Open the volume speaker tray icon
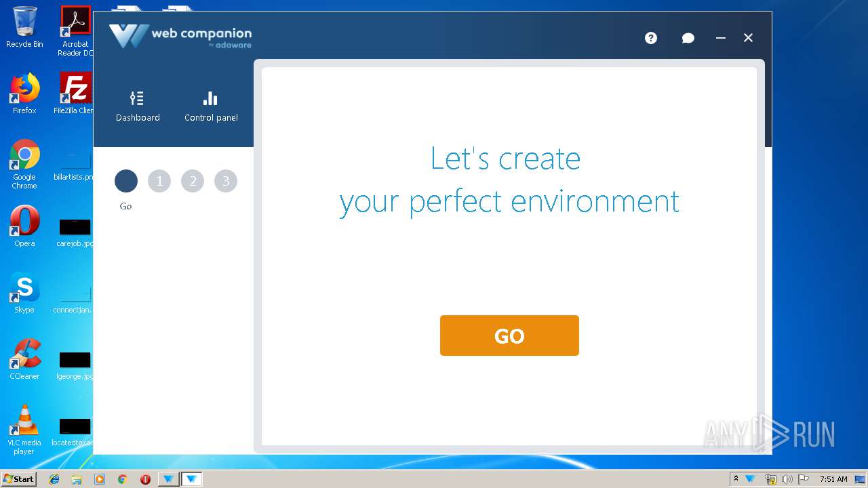 pyautogui.click(x=787, y=479)
